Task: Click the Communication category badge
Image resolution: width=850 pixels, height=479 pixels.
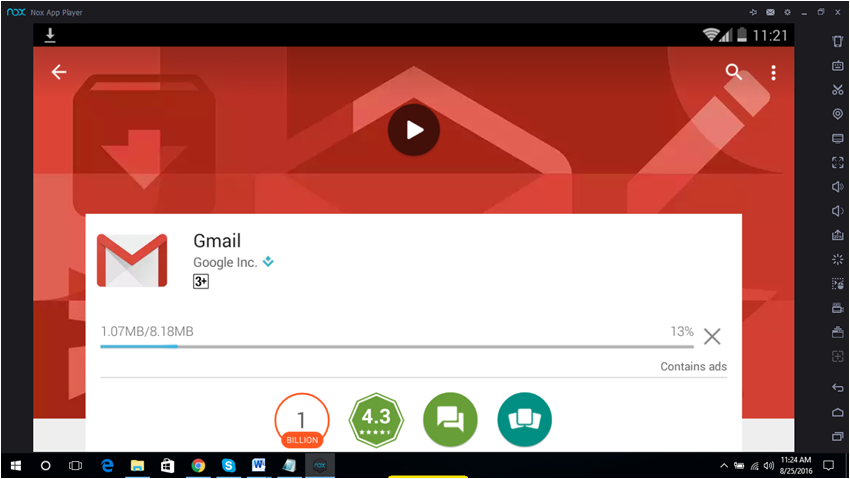Action: click(450, 420)
